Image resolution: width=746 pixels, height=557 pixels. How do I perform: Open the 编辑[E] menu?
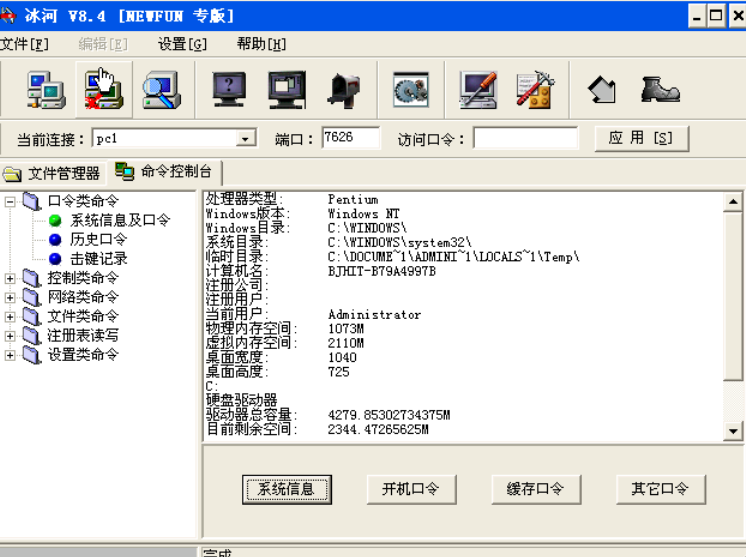[103, 44]
